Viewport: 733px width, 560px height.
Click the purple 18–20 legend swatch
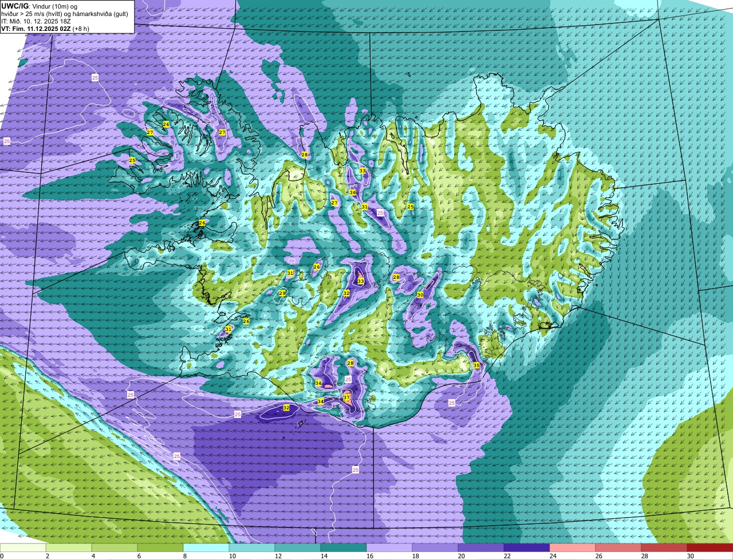point(435,547)
